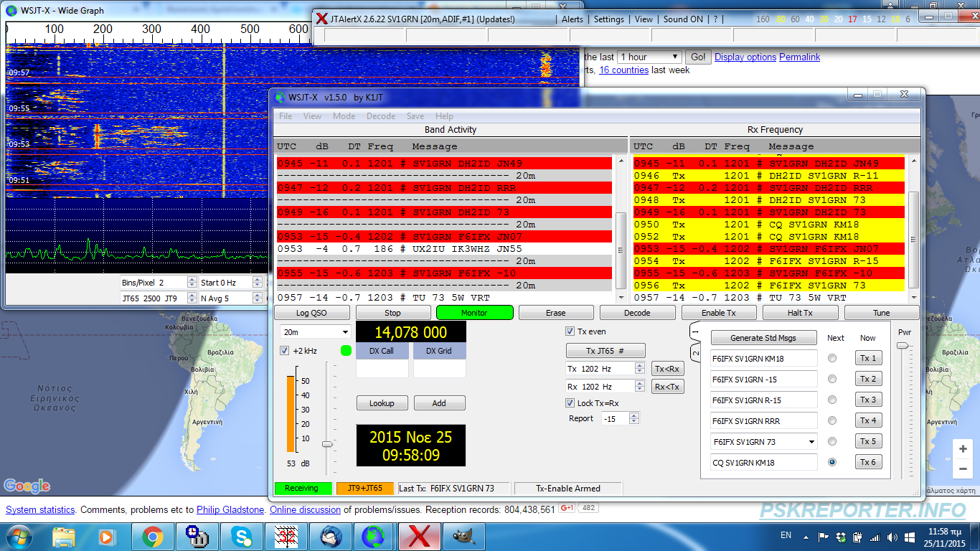Toggle the Tx even checkbox
This screenshot has height=551, width=980.
569,331
